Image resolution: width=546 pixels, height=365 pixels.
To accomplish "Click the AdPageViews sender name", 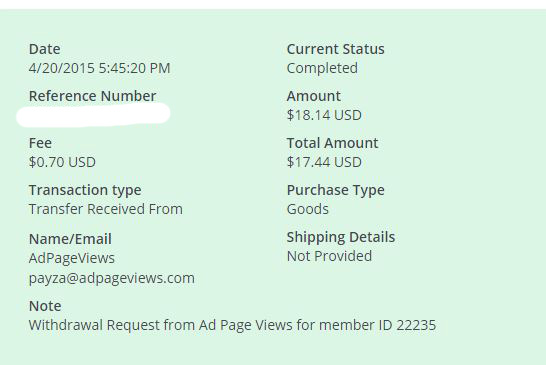I will pyautogui.click(x=72, y=258).
